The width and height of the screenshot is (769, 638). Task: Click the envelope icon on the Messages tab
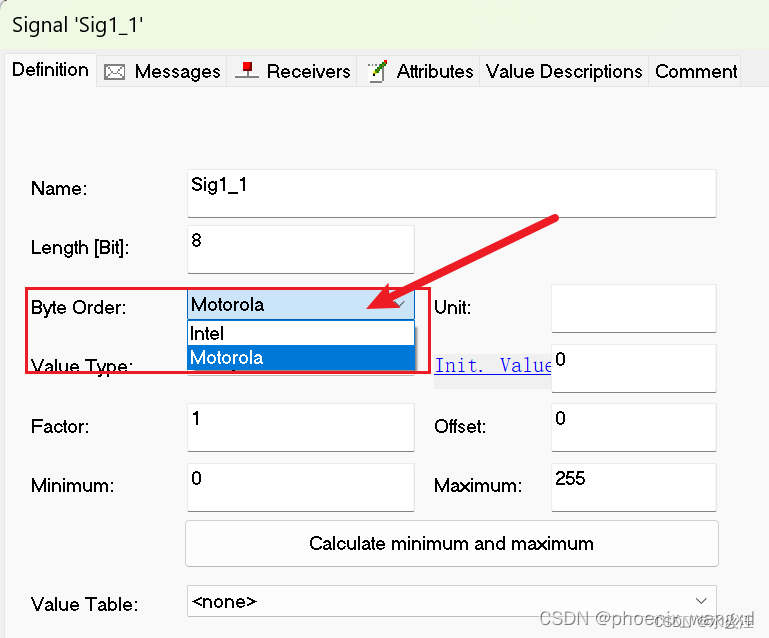[114, 72]
